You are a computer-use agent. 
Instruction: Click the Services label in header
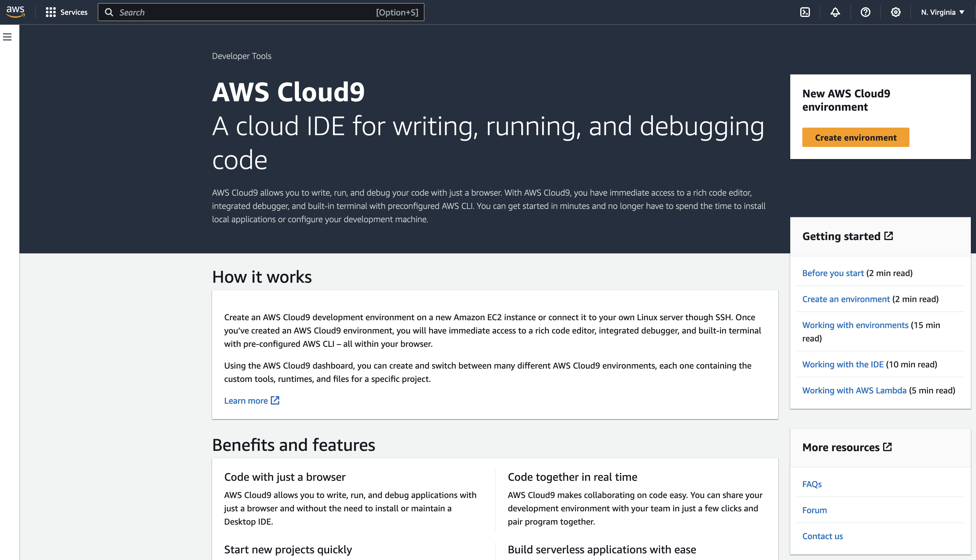[74, 12]
